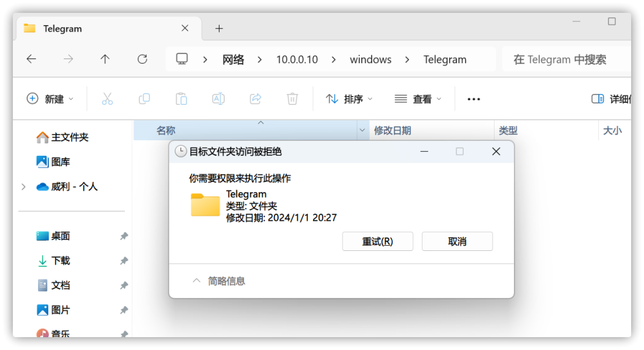The height and width of the screenshot is (350, 644).
Task: Open 下载 in the sidebar
Action: [53, 261]
